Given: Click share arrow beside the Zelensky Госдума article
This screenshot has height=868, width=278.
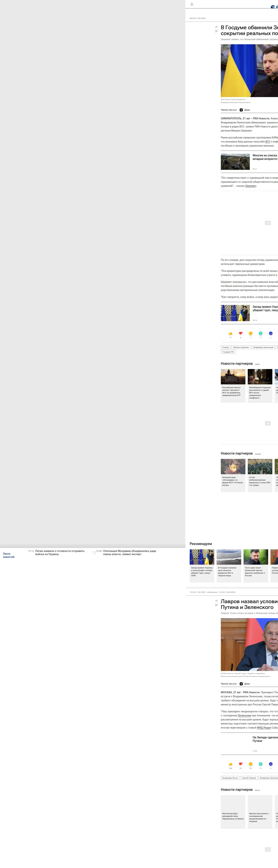Looking at the screenshot, I should pyautogui.click(x=216, y=27).
